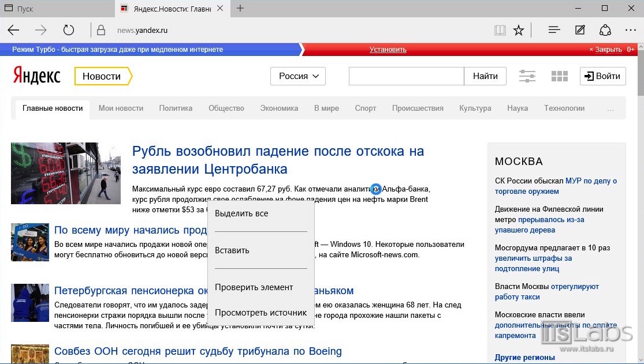Viewport: 644px width, 364px height.
Task: Focus the Yandex news search field
Action: click(x=406, y=76)
